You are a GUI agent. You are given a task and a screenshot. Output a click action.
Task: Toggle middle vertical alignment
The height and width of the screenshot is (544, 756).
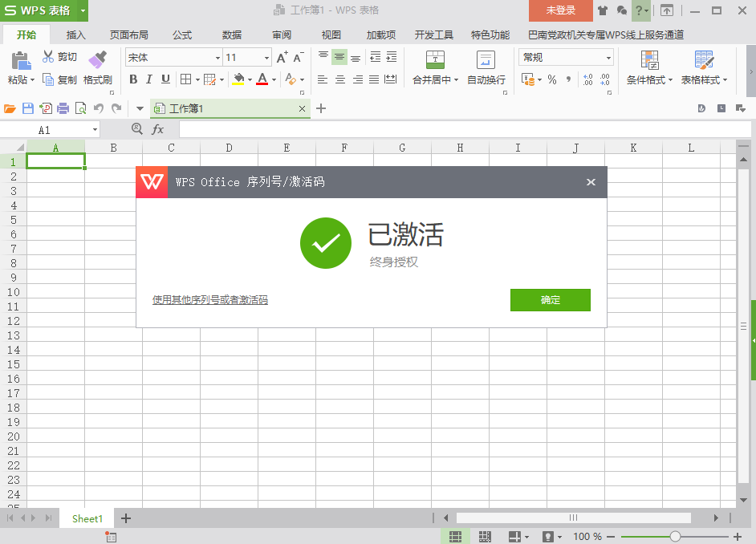click(339, 57)
